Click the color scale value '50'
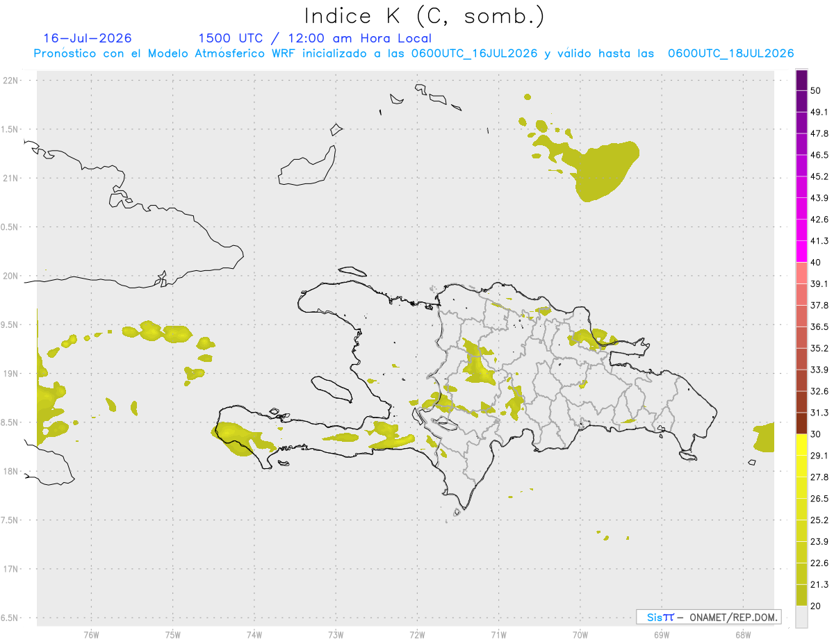 [x=817, y=90]
